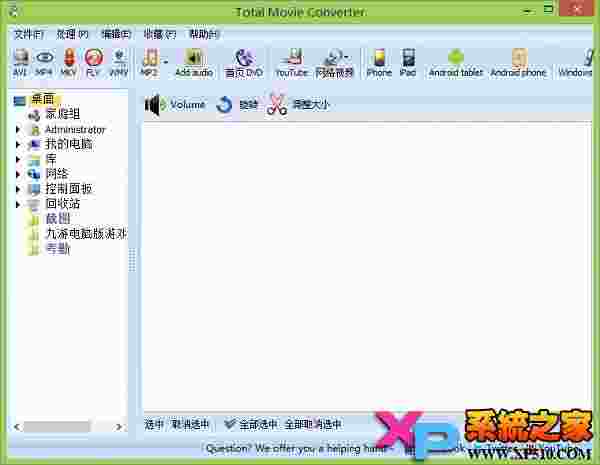The image size is (600, 465).
Task: Open the Volume adjustment tool
Action: (x=175, y=104)
